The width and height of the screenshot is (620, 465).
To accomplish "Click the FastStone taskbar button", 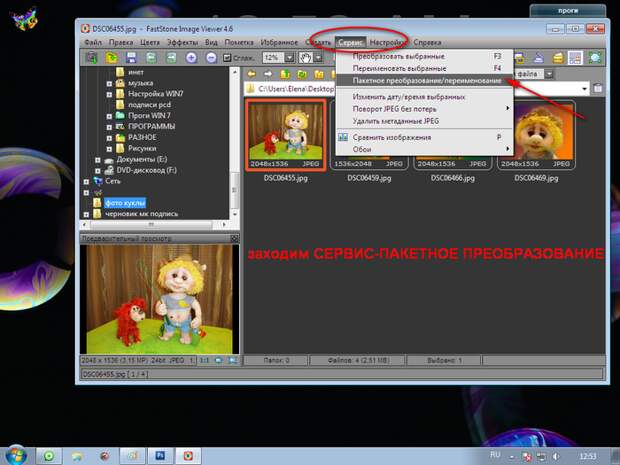I will coord(188,456).
